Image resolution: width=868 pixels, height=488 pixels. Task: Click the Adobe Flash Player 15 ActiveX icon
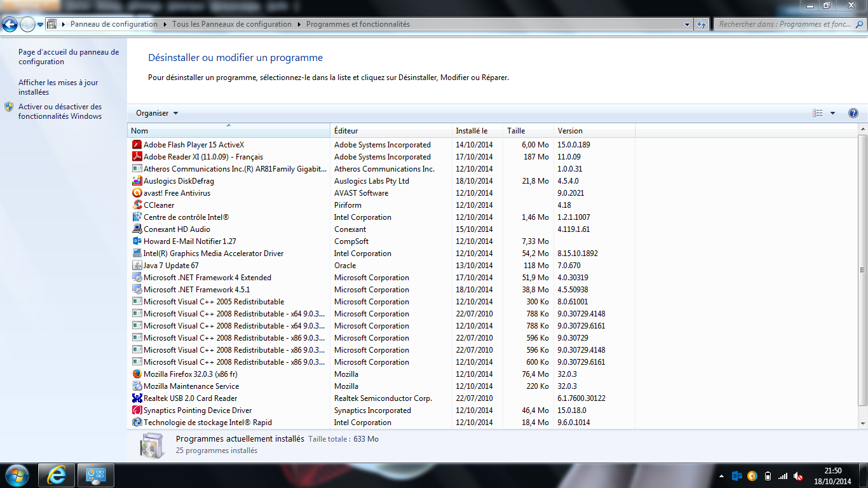pos(137,145)
